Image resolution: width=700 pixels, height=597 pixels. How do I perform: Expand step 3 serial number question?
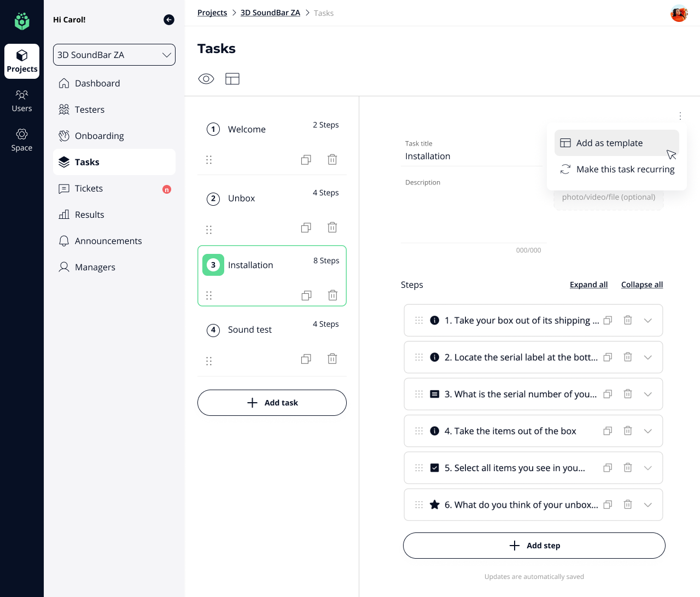click(648, 395)
